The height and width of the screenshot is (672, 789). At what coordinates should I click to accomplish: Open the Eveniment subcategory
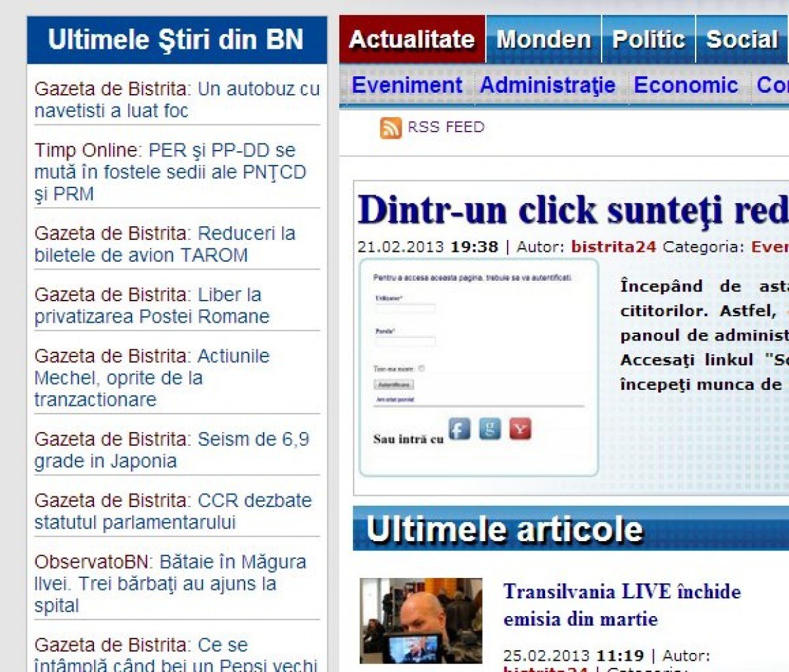(407, 85)
